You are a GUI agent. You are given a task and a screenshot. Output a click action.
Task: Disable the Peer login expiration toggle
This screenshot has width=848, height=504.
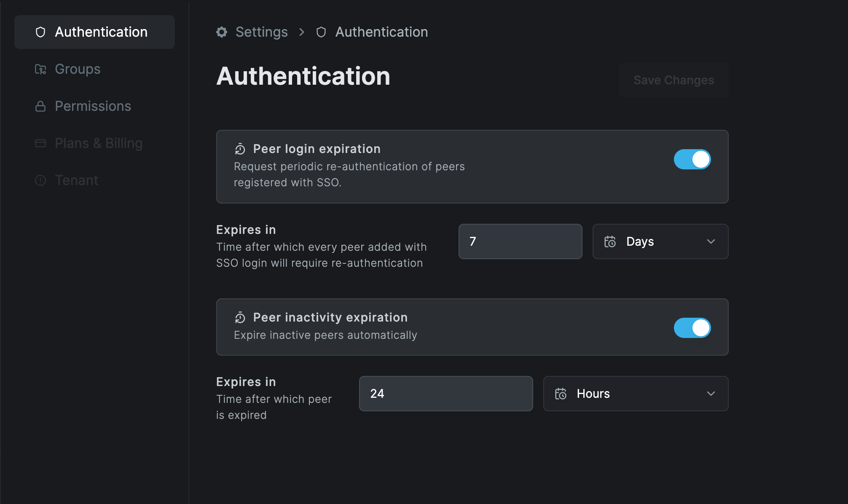(692, 159)
